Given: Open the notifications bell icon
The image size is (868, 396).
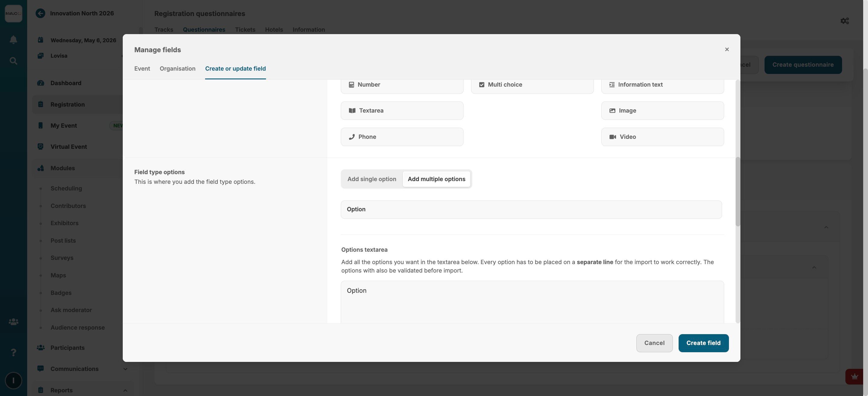Looking at the screenshot, I should click(14, 40).
